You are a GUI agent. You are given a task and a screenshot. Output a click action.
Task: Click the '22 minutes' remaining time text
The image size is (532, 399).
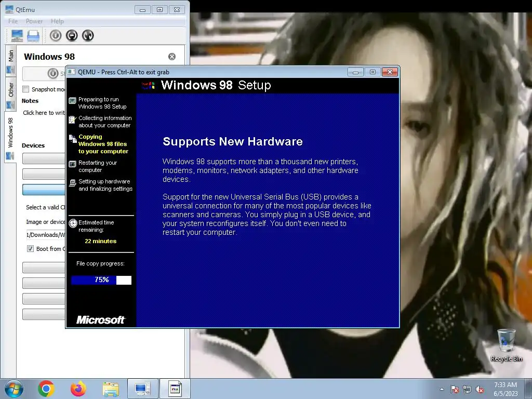tap(100, 241)
